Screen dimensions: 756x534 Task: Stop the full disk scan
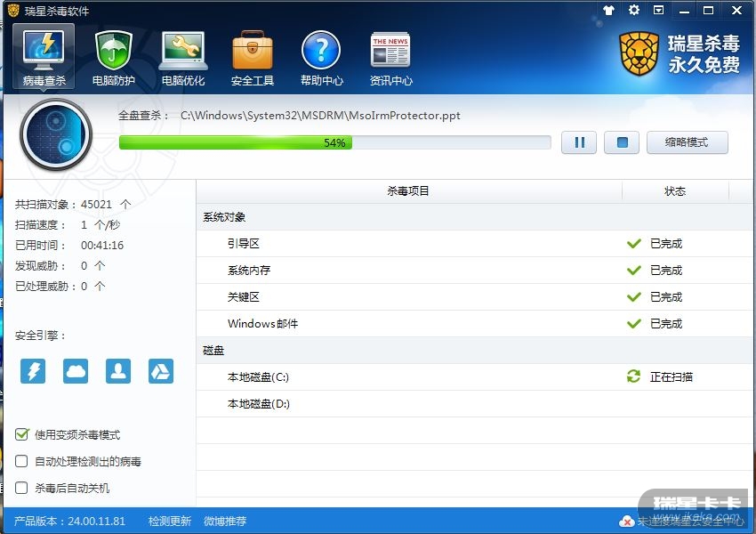(x=622, y=142)
